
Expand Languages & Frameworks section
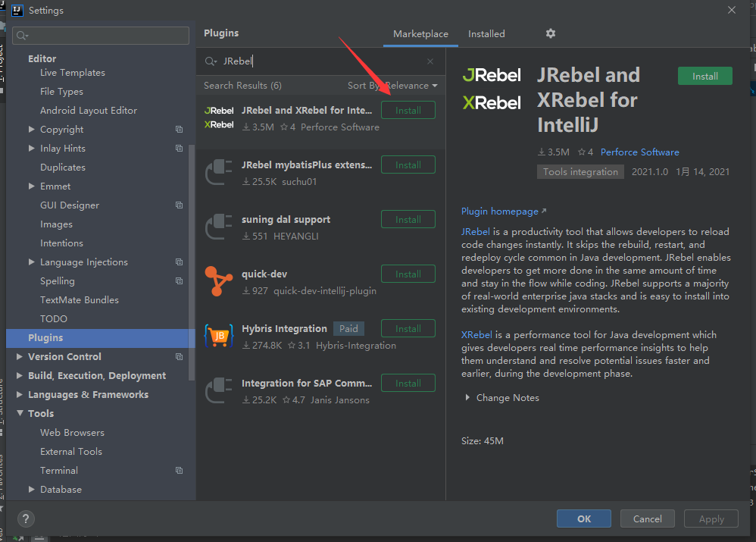(x=19, y=394)
